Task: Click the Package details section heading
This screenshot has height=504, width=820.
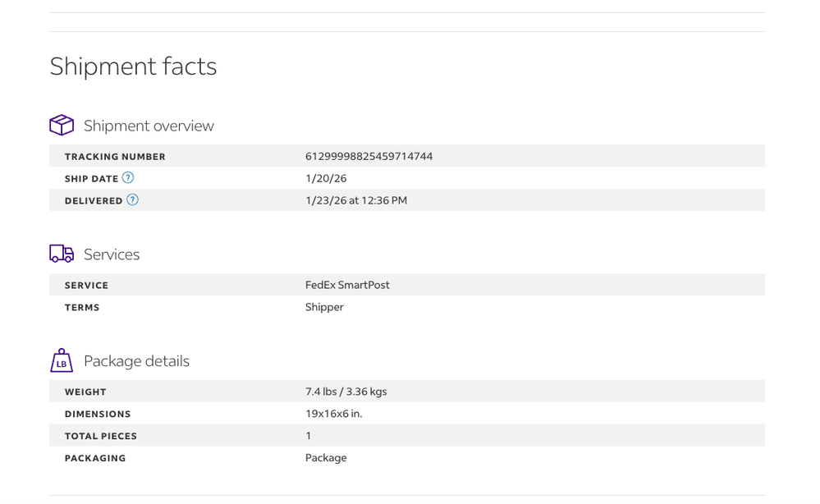Action: point(136,360)
